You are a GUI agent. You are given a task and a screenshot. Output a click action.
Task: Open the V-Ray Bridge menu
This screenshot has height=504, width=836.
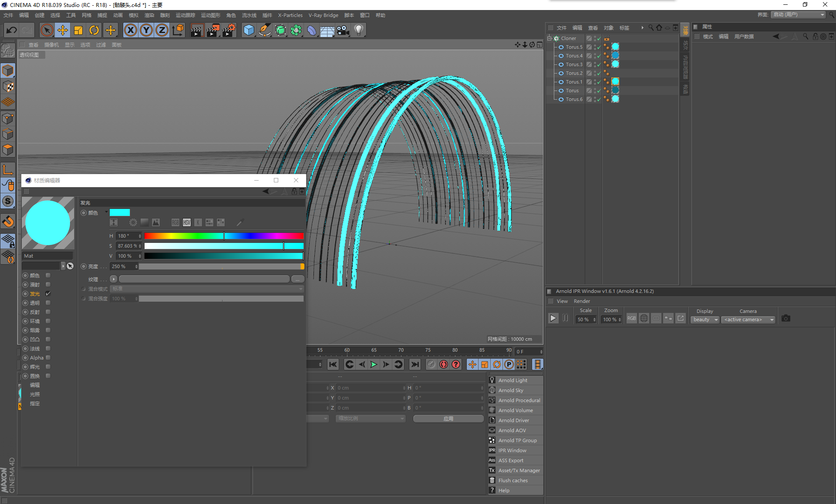coord(323,15)
